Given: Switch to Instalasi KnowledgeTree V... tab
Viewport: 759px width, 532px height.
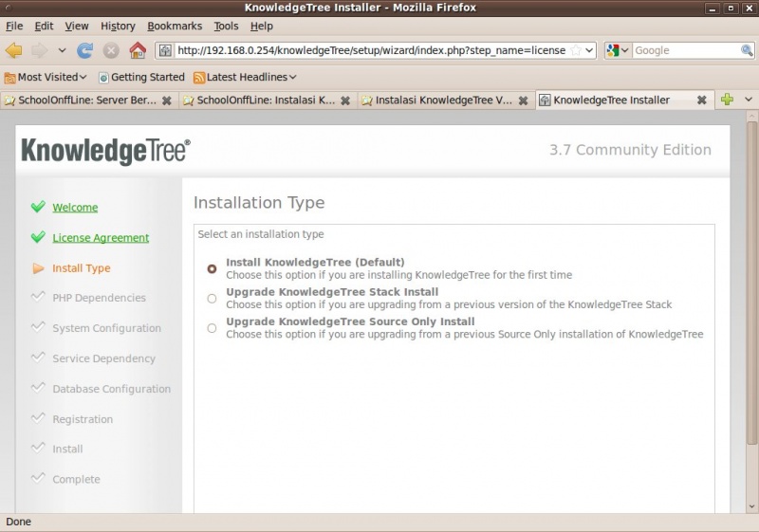Looking at the screenshot, I should click(x=444, y=100).
